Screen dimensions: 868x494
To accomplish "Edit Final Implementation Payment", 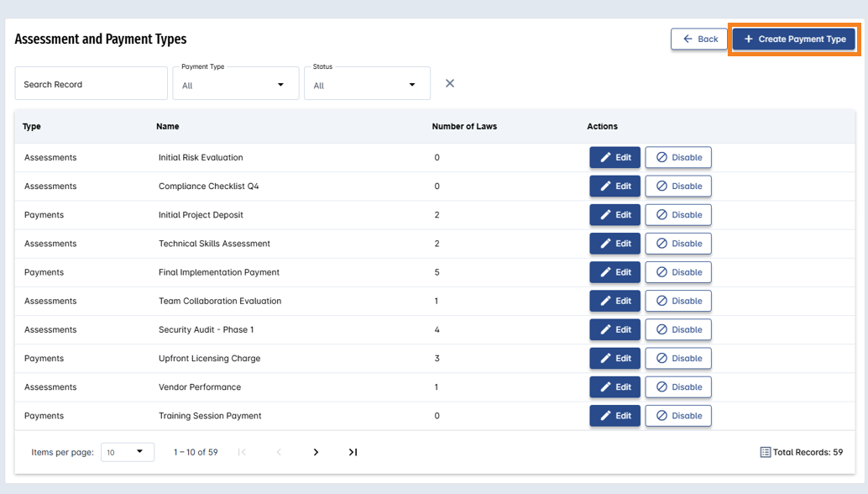I will coord(614,272).
